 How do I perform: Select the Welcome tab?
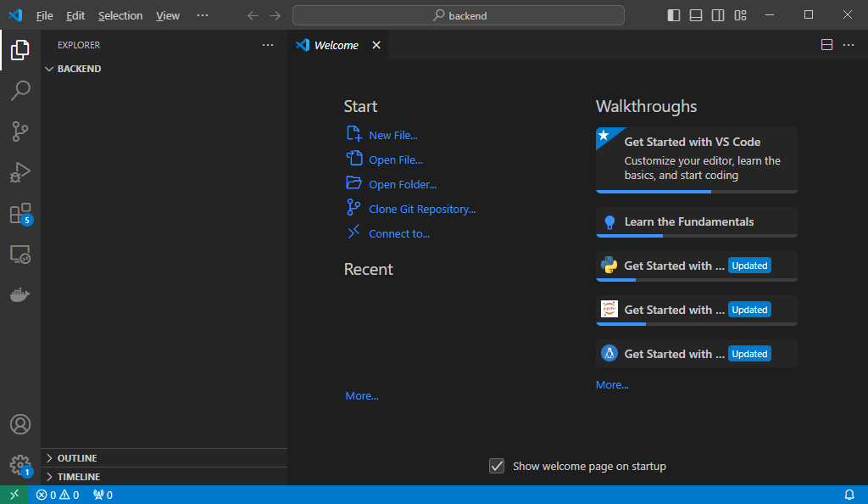click(x=337, y=45)
